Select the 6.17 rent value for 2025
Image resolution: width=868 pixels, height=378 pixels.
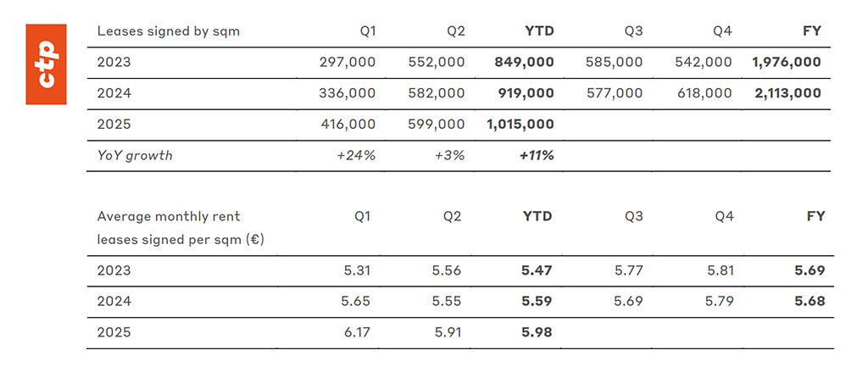(359, 332)
